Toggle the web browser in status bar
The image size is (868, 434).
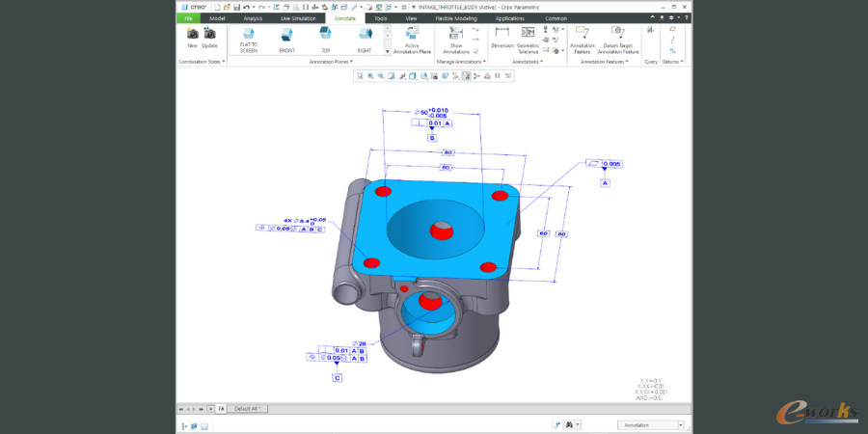pos(194,426)
